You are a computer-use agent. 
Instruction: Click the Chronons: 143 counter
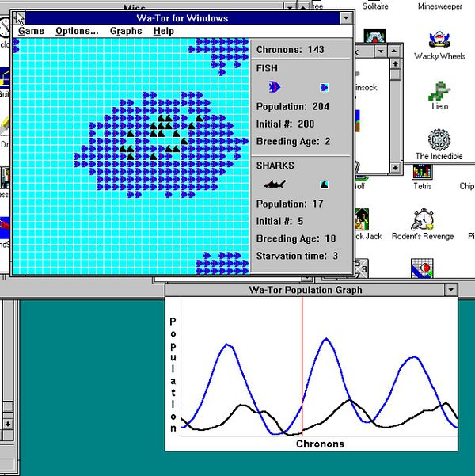point(290,49)
